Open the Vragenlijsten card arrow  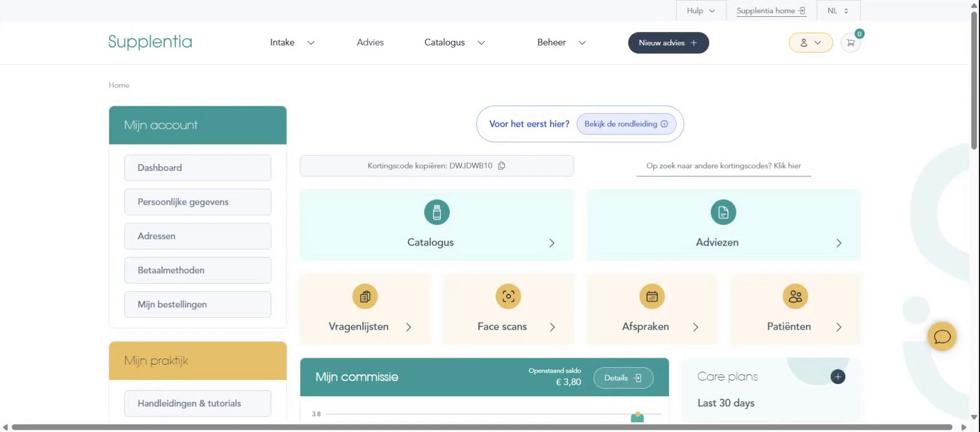(x=408, y=327)
